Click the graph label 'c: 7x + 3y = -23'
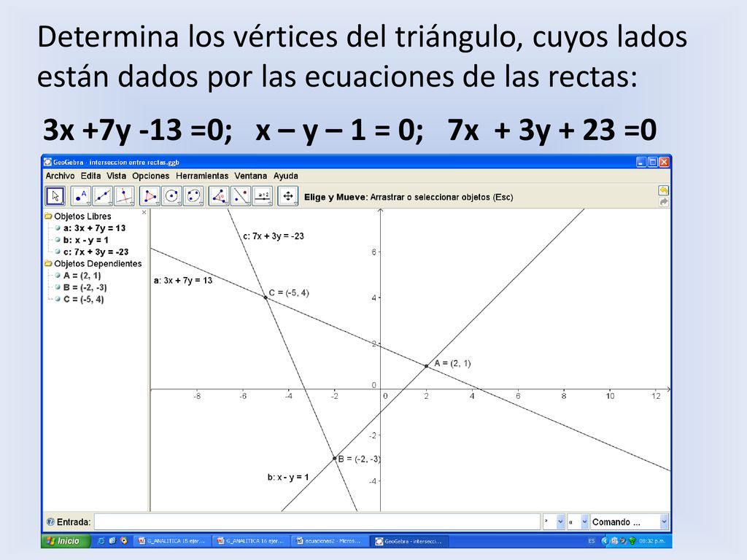Screen dimensions: 747x560 (x=274, y=236)
